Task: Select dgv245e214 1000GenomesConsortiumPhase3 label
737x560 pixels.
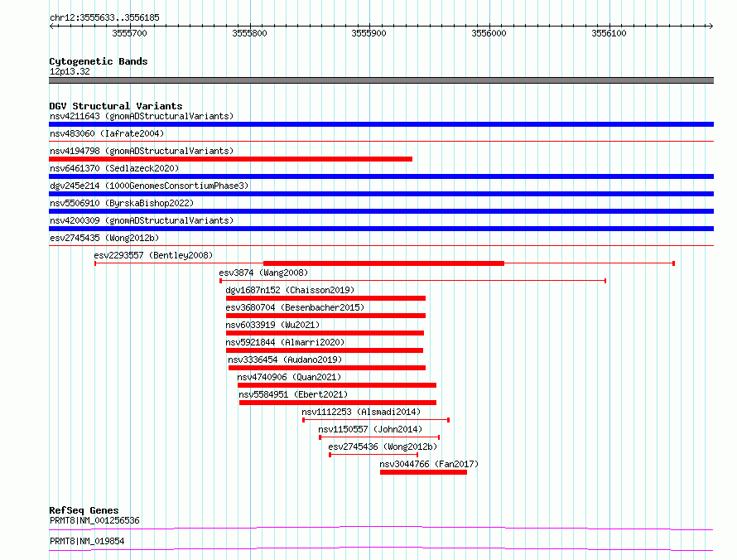Action: coord(149,186)
